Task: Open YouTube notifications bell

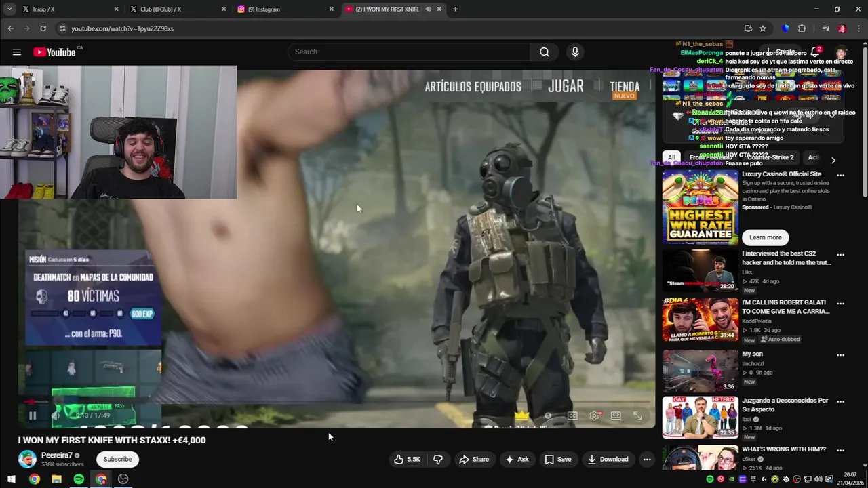Action: (x=815, y=52)
